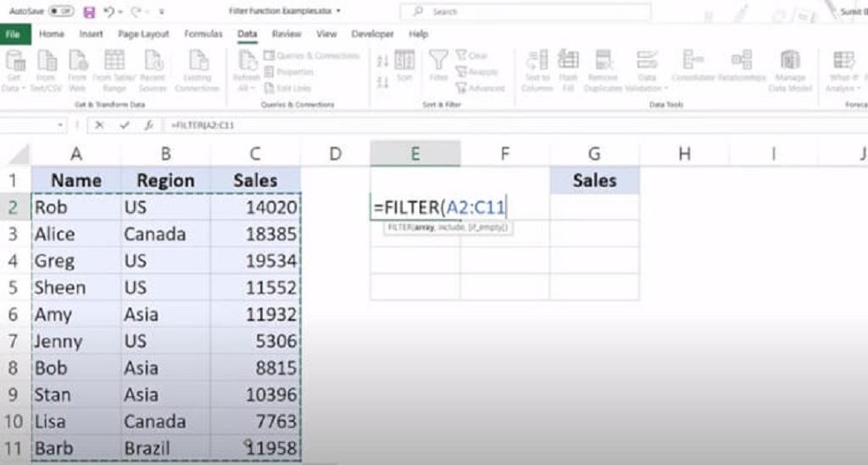The width and height of the screenshot is (868, 465).
Task: Open Customize Quick Access Toolbar dropdown
Action: (x=161, y=12)
